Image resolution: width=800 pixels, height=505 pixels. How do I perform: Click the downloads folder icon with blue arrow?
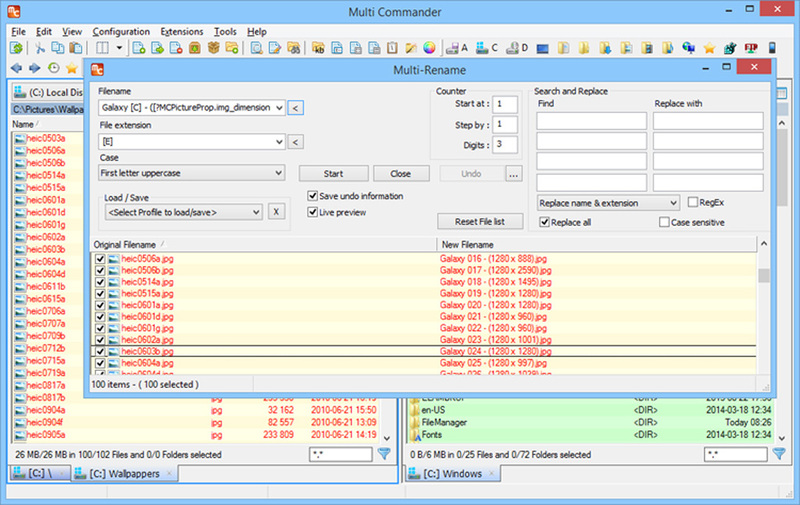point(605,48)
